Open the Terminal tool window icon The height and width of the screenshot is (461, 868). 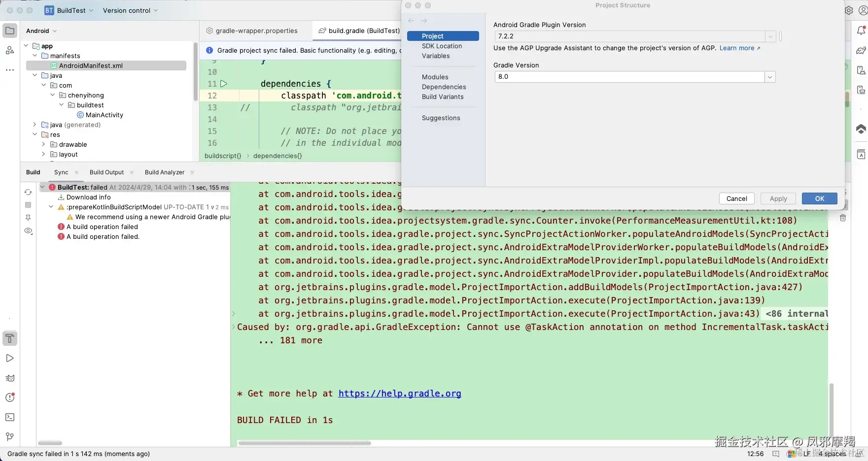click(10, 417)
